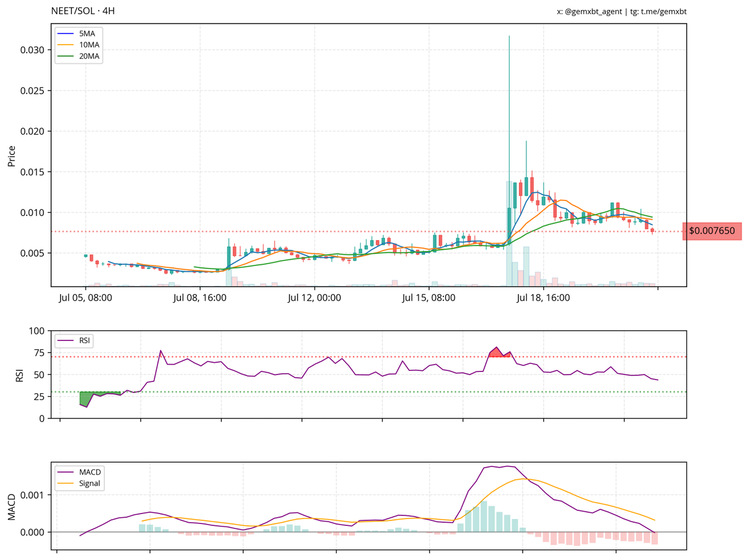Click the Jul 18, 16:00 date label
744x560 pixels.
point(543,298)
